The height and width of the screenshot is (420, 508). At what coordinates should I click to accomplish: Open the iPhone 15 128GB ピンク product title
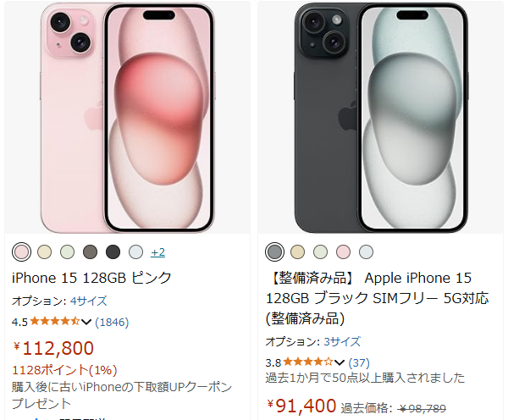[91, 278]
